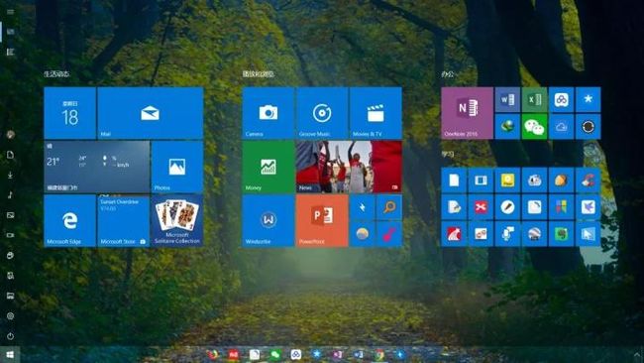This screenshot has height=363, width=644.
Task: Open the Mail tile
Action: [151, 113]
